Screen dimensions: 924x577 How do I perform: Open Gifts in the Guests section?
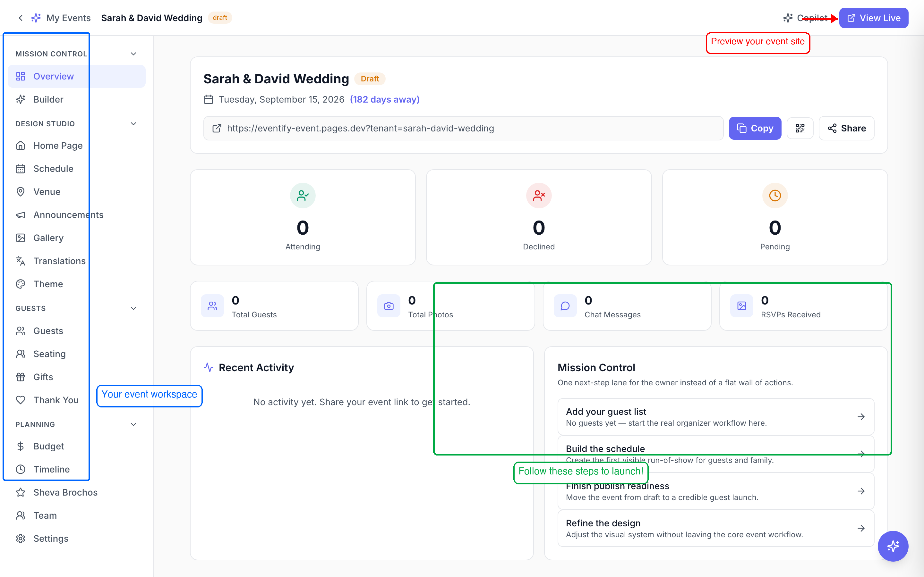point(43,377)
